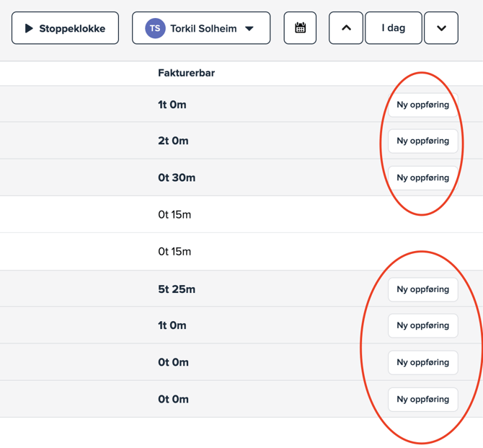The image size is (483, 448).
Task: Select the 5t 25m billable total
Action: coord(177,289)
